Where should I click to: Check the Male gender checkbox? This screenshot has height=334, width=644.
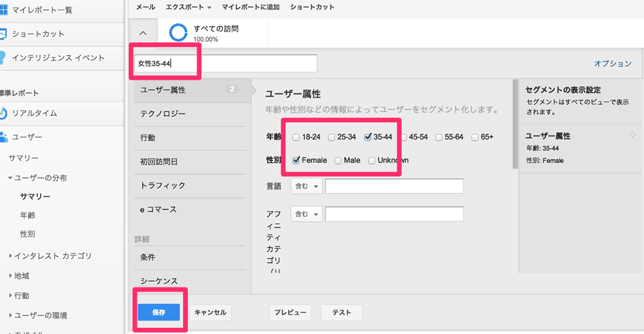[x=338, y=160]
